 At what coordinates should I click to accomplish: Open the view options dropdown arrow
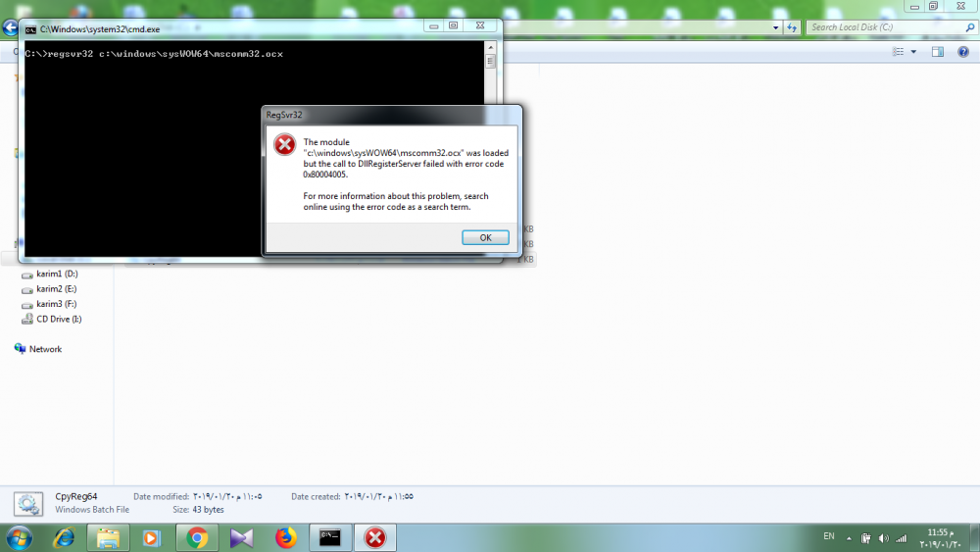pyautogui.click(x=913, y=52)
